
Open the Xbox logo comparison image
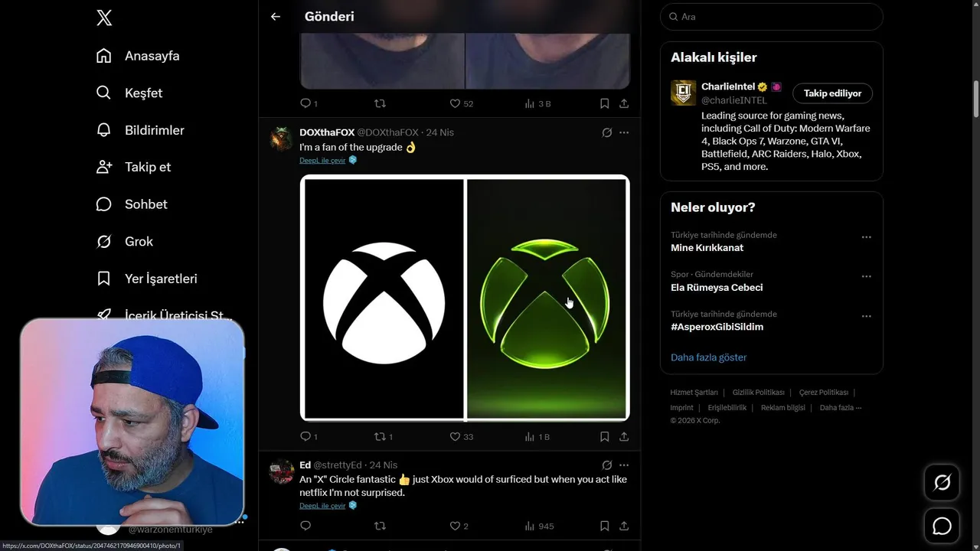click(x=465, y=298)
